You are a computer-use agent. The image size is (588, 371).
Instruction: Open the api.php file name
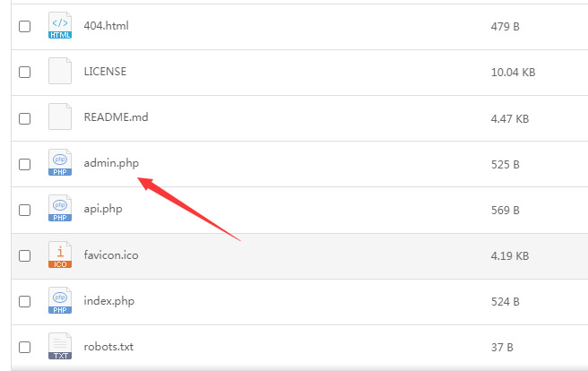click(103, 209)
